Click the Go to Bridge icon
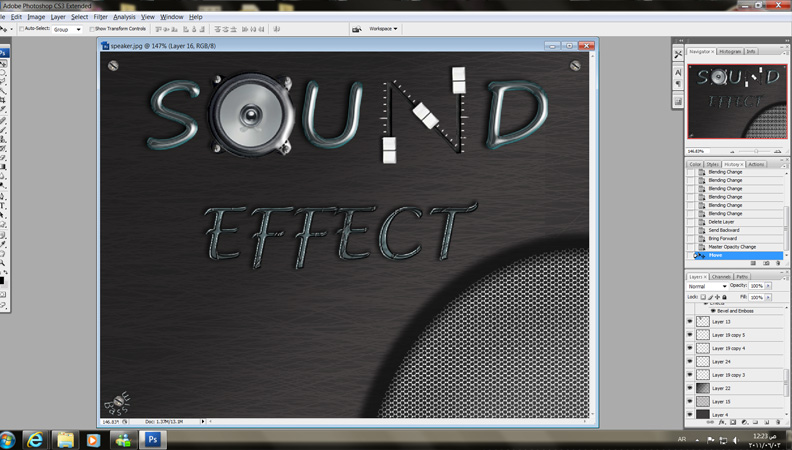 (x=357, y=29)
